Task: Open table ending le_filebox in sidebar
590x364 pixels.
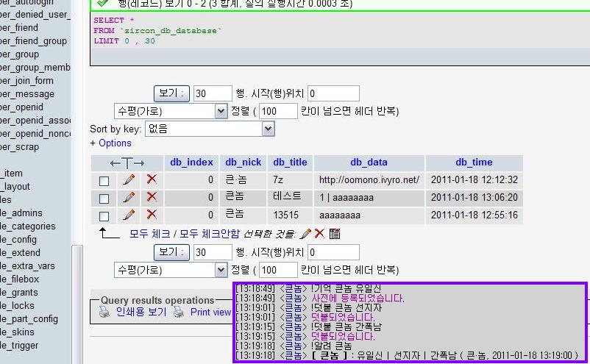Action: coord(20,279)
